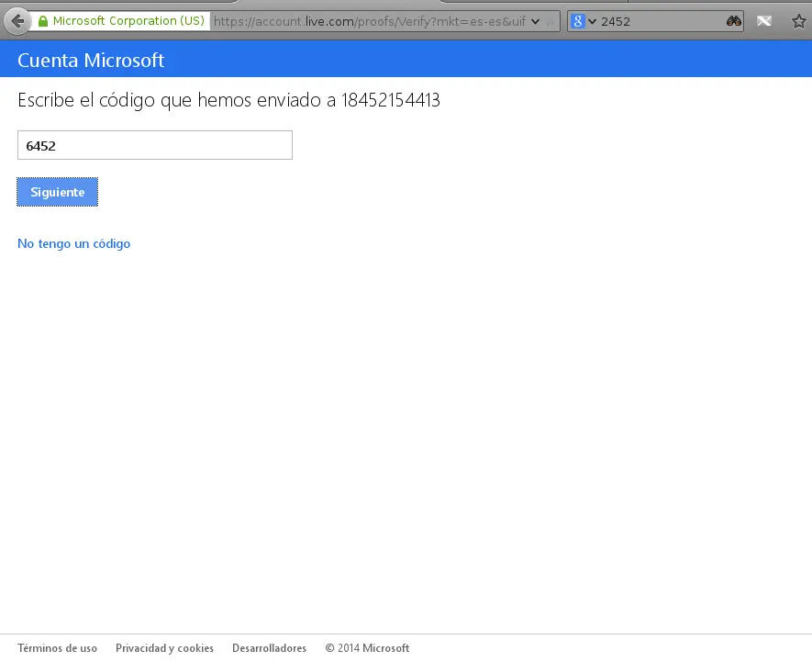Bookmark the page with the star icon
The width and height of the screenshot is (812, 662).
(x=799, y=21)
